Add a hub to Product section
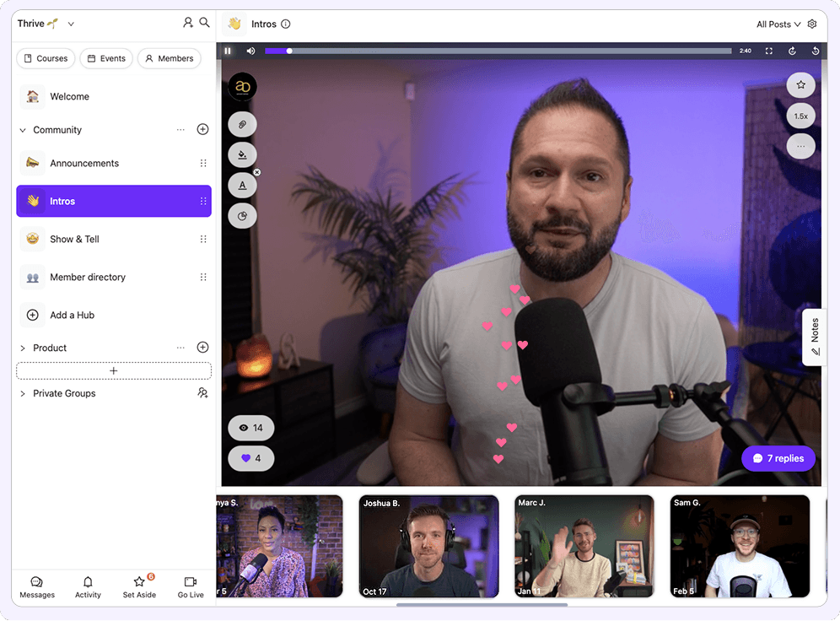 click(202, 347)
